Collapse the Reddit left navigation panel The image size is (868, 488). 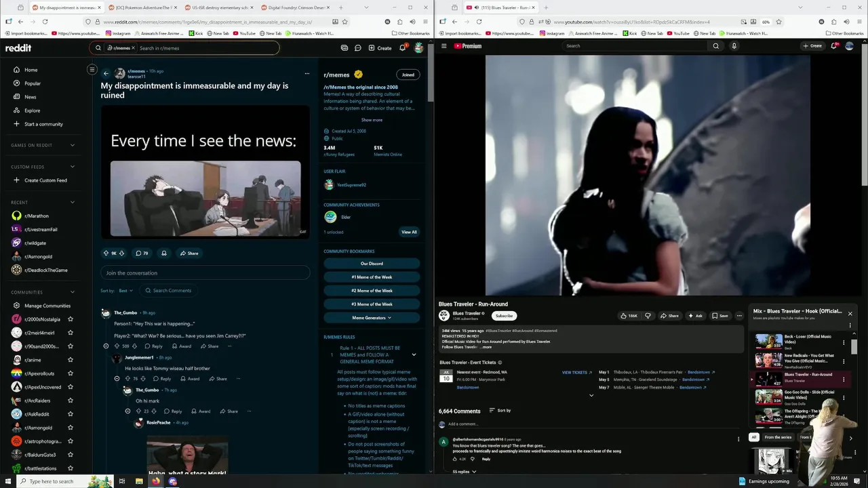(92, 70)
